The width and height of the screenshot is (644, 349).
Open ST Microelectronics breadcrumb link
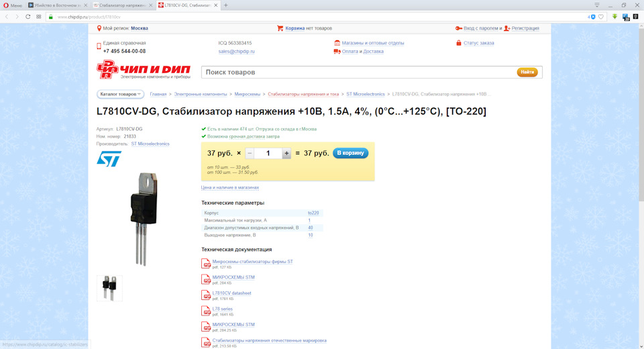[x=366, y=94]
